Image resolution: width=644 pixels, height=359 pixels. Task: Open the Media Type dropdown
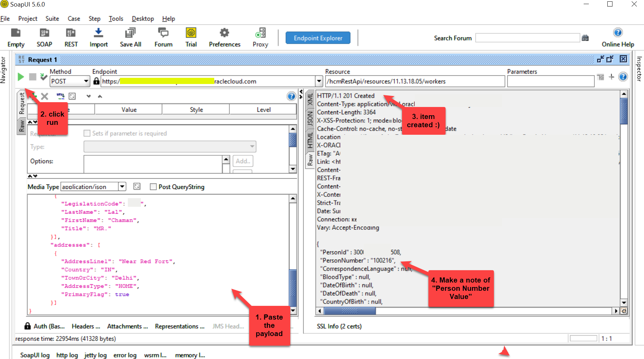tap(122, 187)
